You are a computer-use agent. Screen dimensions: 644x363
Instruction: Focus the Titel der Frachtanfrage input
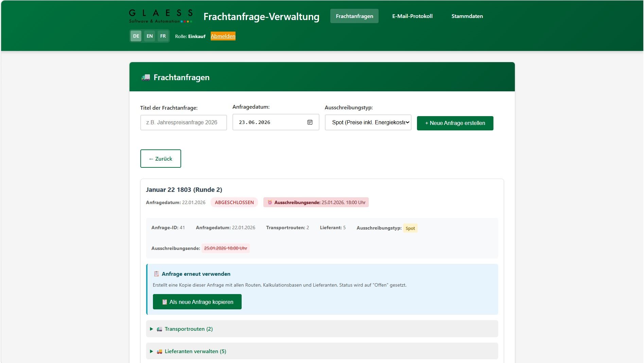tap(184, 122)
